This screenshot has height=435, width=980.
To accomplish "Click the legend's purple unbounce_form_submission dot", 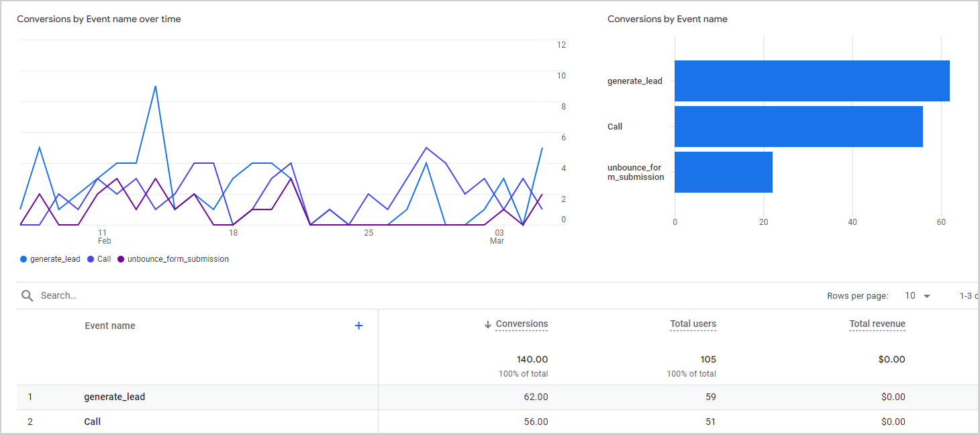I will (x=121, y=259).
